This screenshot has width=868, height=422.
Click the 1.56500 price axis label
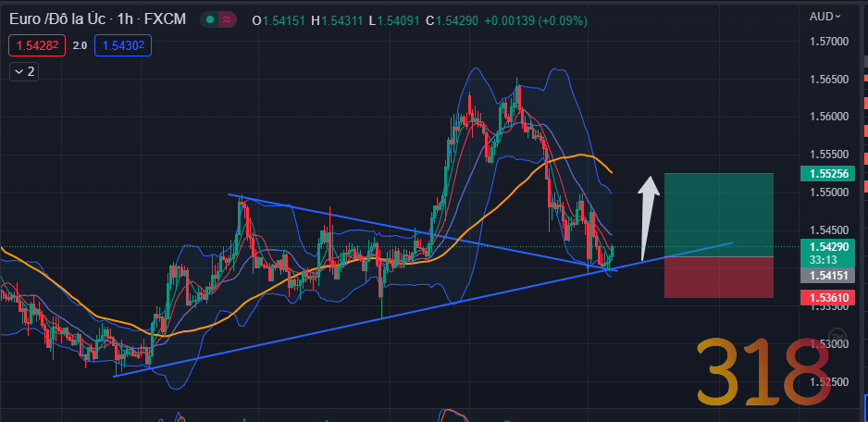tap(829, 80)
